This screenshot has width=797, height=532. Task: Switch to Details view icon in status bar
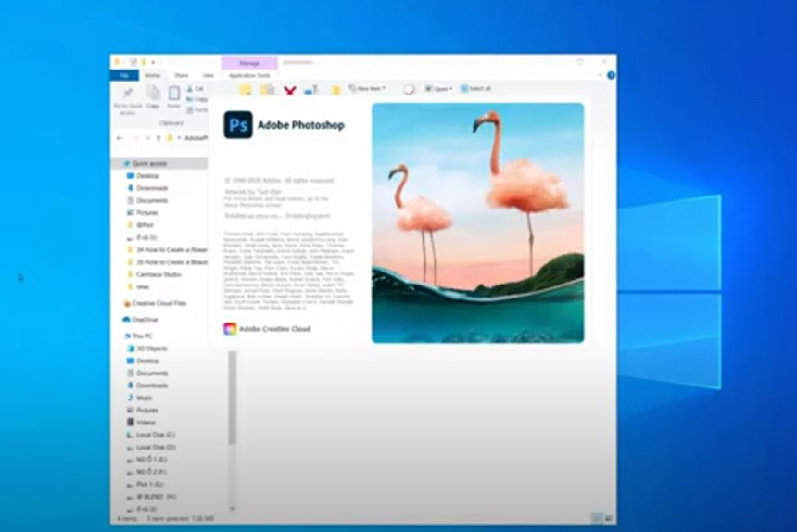tap(596, 518)
